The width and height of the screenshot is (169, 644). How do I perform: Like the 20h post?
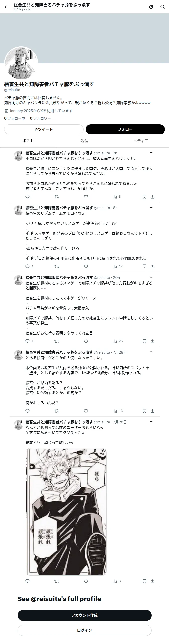86,341
